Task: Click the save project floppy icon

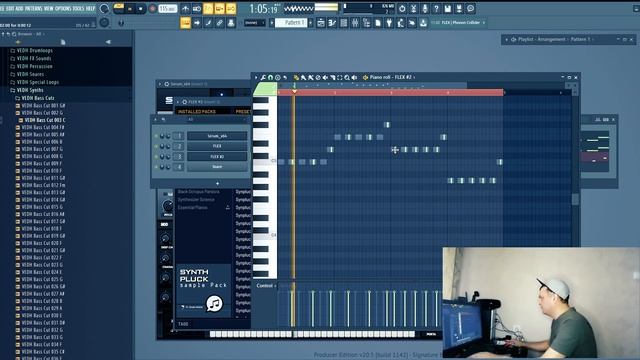Action: point(448,8)
